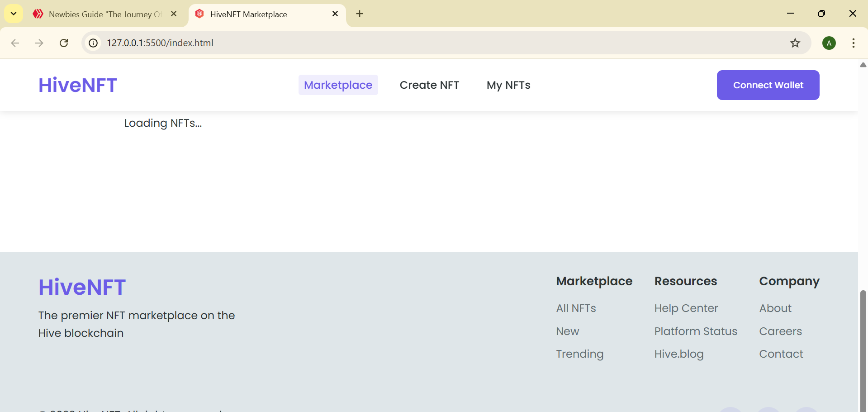Viewport: 868px width, 412px height.
Task: Select the HiveNFT Marketplace tab
Action: pyautogui.click(x=267, y=14)
